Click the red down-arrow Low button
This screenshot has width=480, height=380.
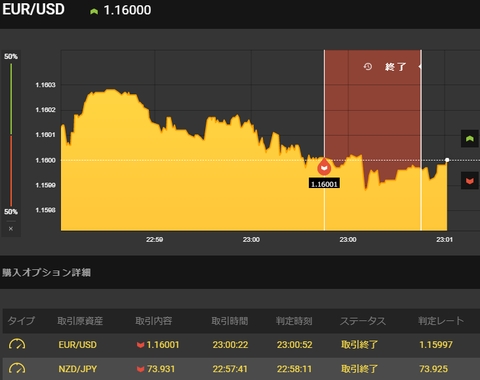tap(470, 181)
